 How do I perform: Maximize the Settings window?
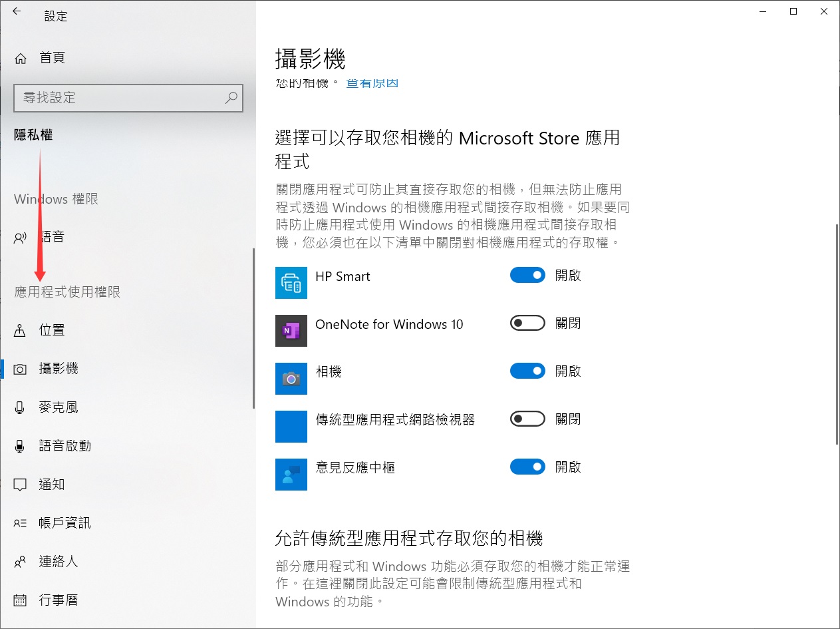coord(793,11)
